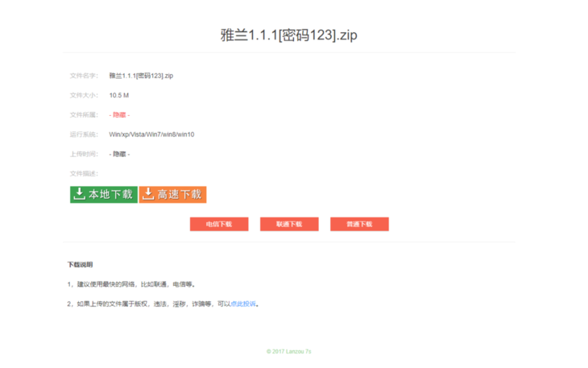Click the download arrow icon in 本地下载
Screen dimensions: 588x368
click(x=79, y=194)
